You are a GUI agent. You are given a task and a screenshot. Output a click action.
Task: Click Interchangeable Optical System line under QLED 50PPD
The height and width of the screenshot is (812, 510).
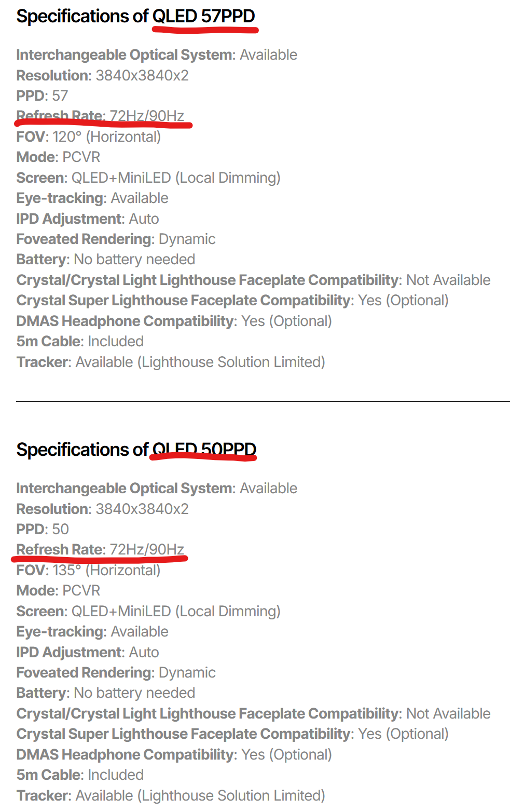(156, 488)
